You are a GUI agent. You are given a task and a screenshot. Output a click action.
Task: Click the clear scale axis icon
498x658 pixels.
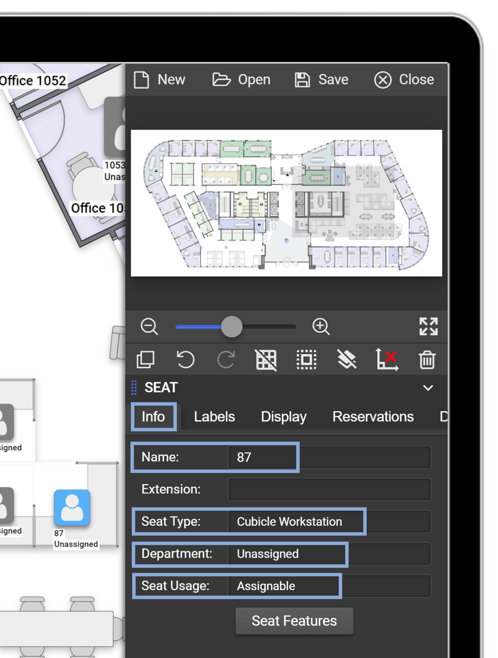(387, 360)
